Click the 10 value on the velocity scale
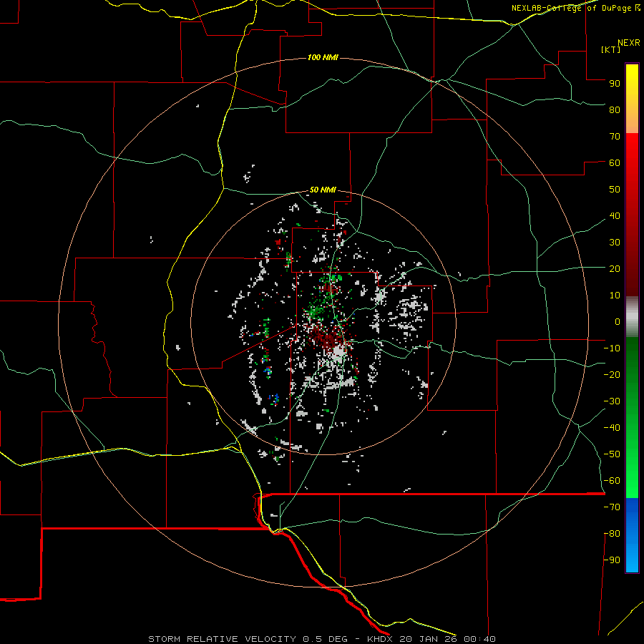 click(x=615, y=296)
